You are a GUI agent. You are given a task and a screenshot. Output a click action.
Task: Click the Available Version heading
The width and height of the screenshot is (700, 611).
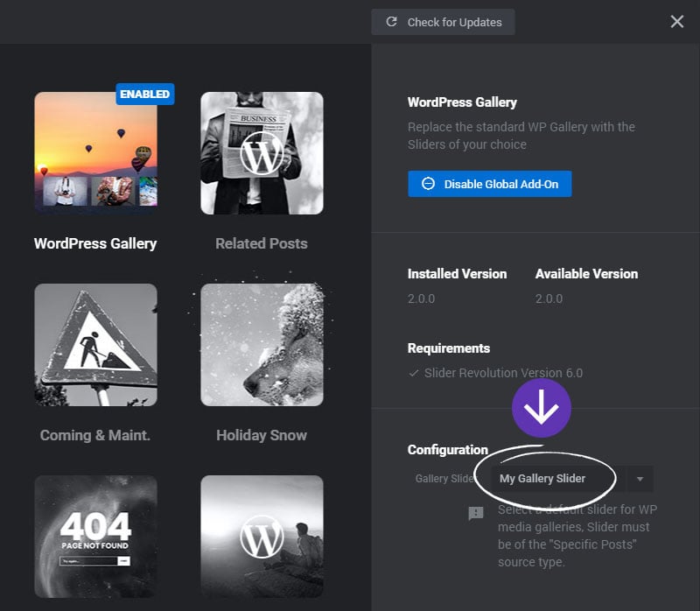pos(586,274)
